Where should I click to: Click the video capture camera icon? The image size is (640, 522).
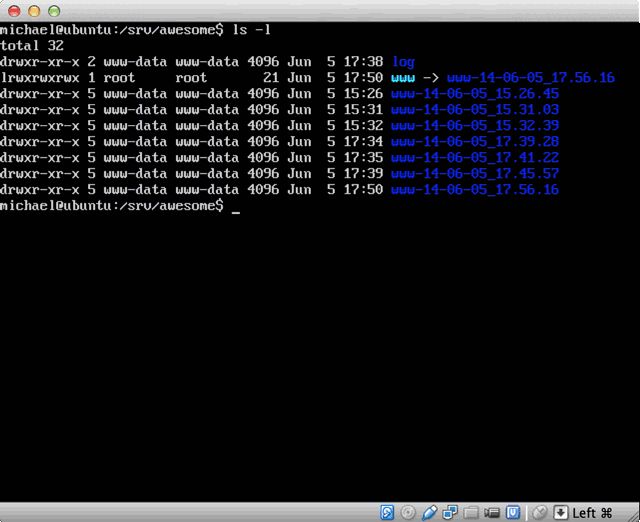[x=492, y=513]
